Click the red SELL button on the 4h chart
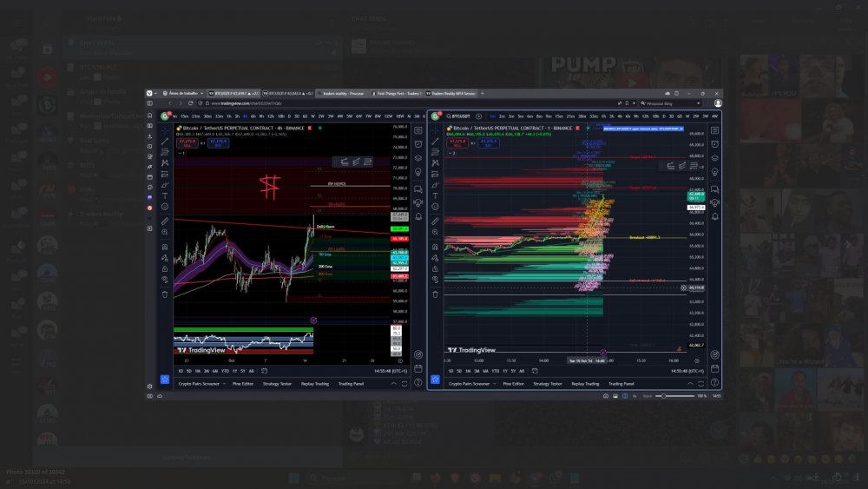The image size is (868, 489). [x=187, y=143]
